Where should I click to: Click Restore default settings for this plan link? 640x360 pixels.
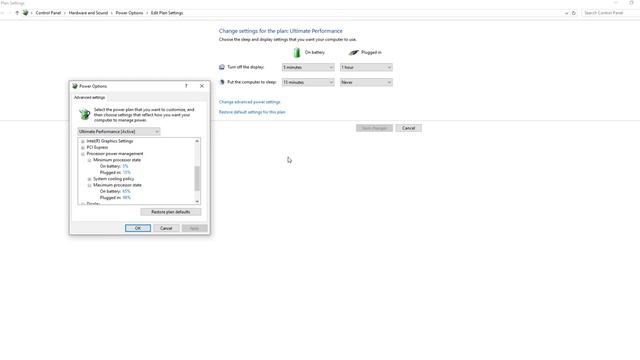click(252, 112)
